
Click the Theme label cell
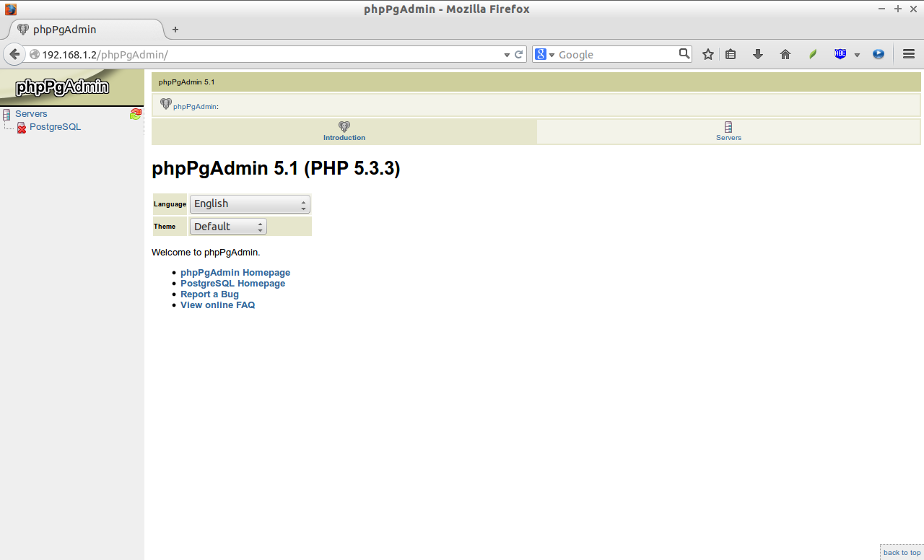point(170,227)
